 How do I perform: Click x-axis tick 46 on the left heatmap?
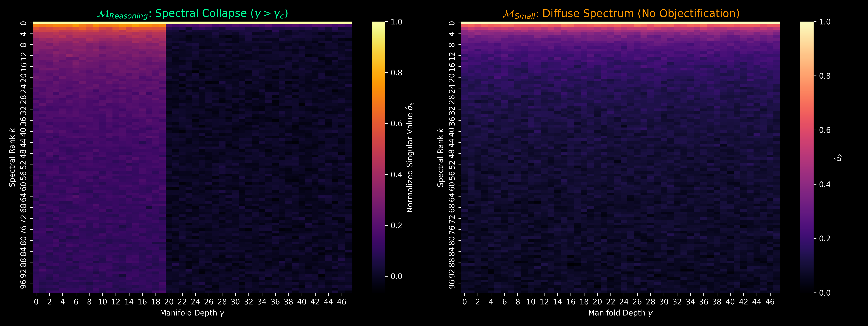coord(341,302)
